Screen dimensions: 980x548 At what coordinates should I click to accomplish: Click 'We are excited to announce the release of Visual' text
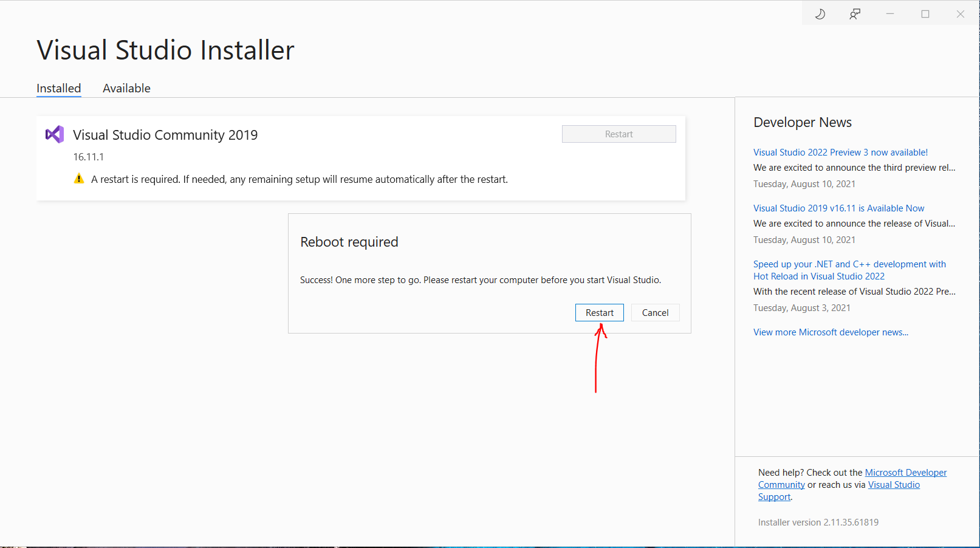coord(854,224)
